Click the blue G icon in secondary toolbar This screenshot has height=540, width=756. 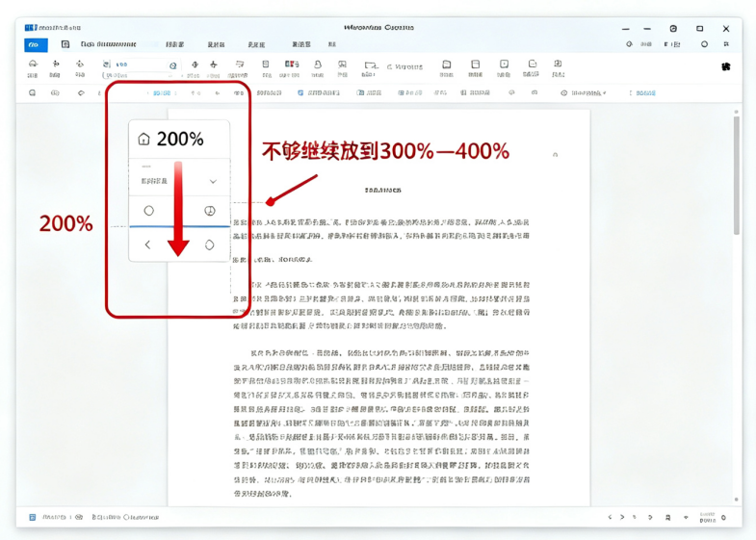(x=300, y=92)
